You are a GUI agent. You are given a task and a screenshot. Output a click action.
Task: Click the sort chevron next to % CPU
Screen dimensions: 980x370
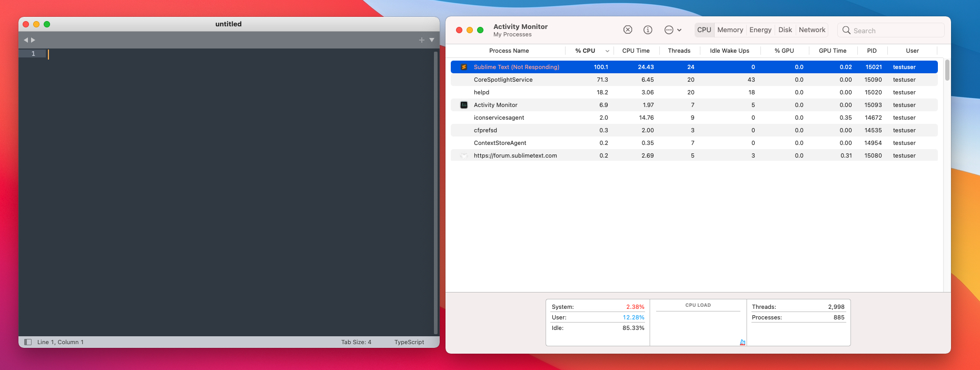pyautogui.click(x=607, y=51)
